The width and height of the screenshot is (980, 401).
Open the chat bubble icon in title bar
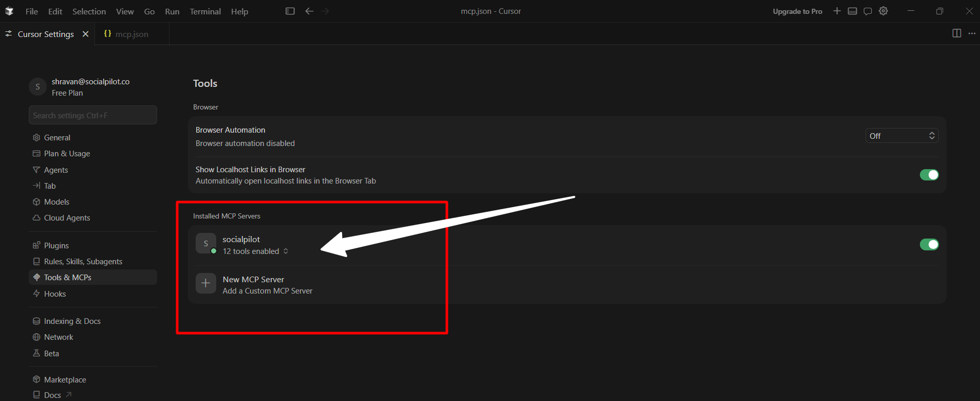click(868, 11)
